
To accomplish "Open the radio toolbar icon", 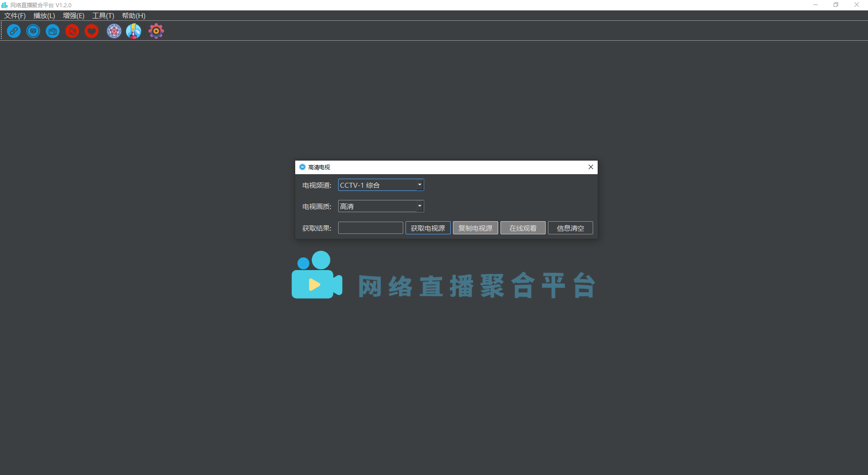I will pyautogui.click(x=53, y=31).
